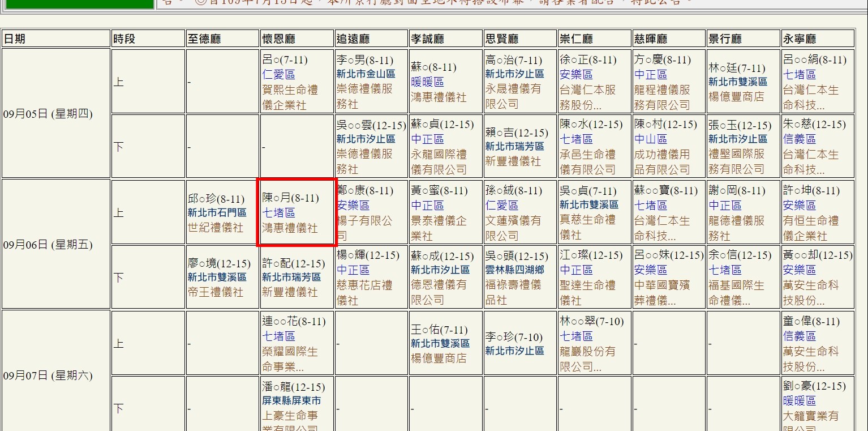Screen dimensions: 868x431
Task: Select 新北市金山區 under 李○男(8-11)
Action: [366, 74]
